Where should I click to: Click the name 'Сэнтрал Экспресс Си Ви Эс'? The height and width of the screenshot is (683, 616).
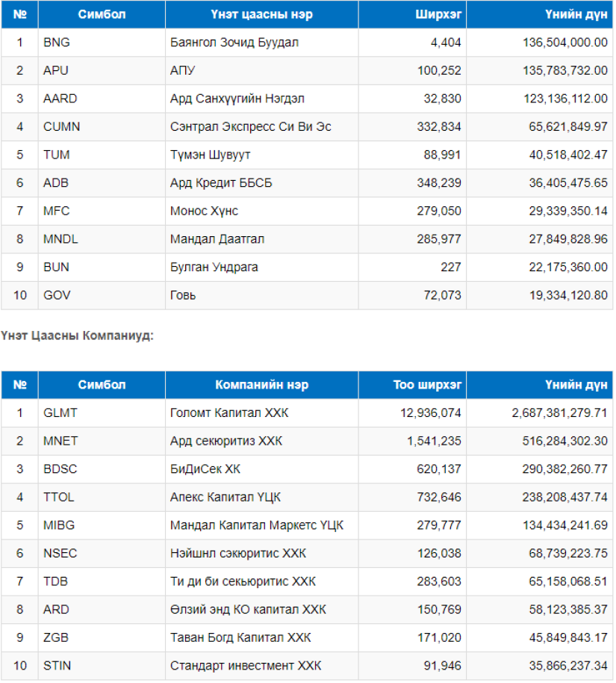pos(251,127)
